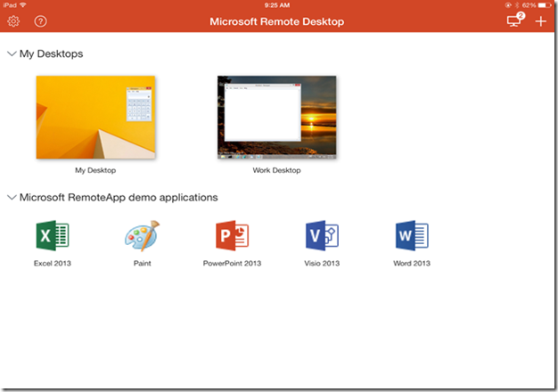This screenshot has width=558, height=392.
Task: Collapse the RemoteApp demo applications chevron
Action: (12, 197)
